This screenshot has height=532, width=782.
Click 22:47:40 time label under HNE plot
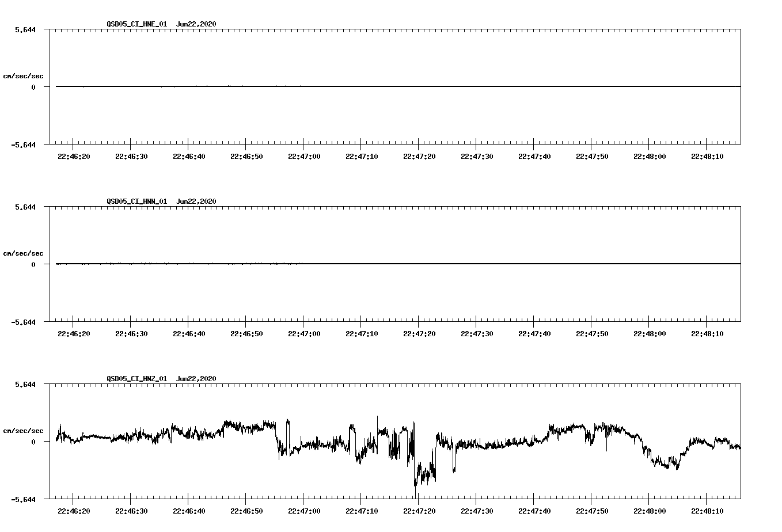point(534,156)
